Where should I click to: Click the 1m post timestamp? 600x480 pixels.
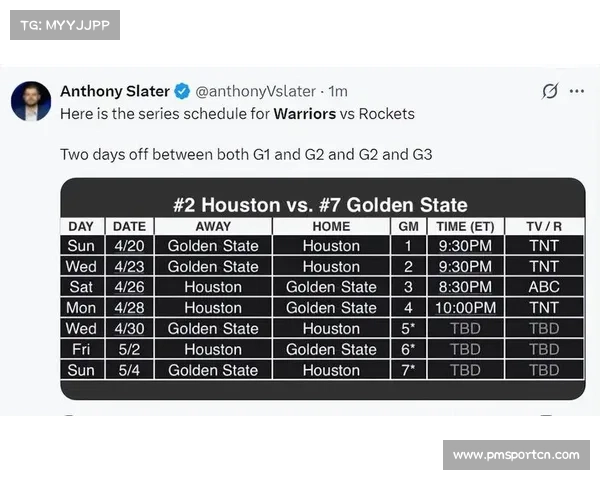pyautogui.click(x=338, y=91)
